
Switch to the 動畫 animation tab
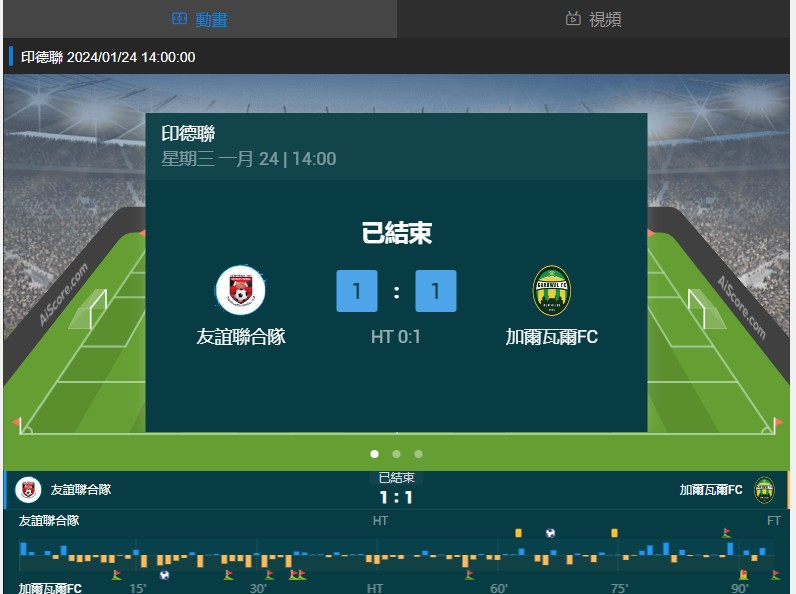[200, 19]
